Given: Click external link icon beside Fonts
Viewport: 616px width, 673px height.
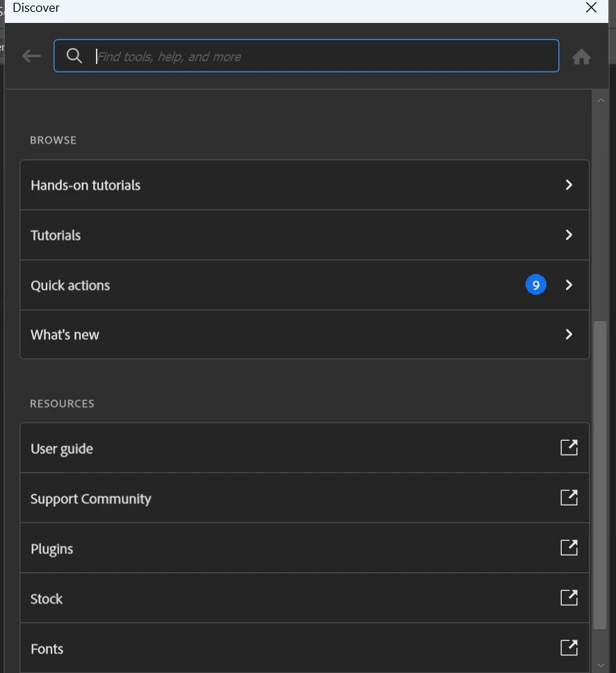Looking at the screenshot, I should [569, 648].
